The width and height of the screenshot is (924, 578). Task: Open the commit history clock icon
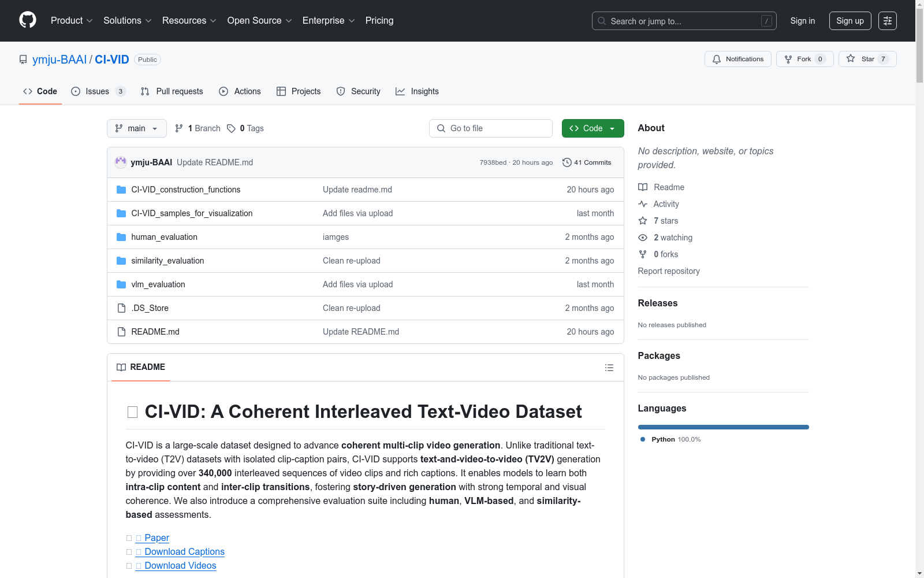pyautogui.click(x=567, y=162)
